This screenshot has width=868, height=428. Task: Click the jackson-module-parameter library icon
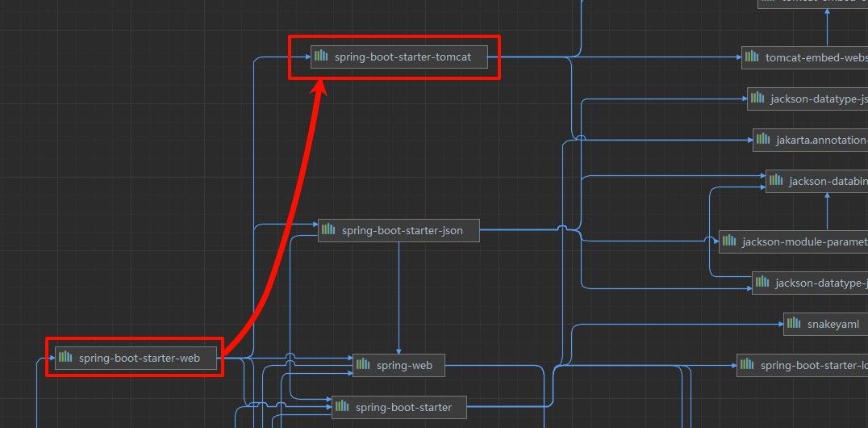729,241
